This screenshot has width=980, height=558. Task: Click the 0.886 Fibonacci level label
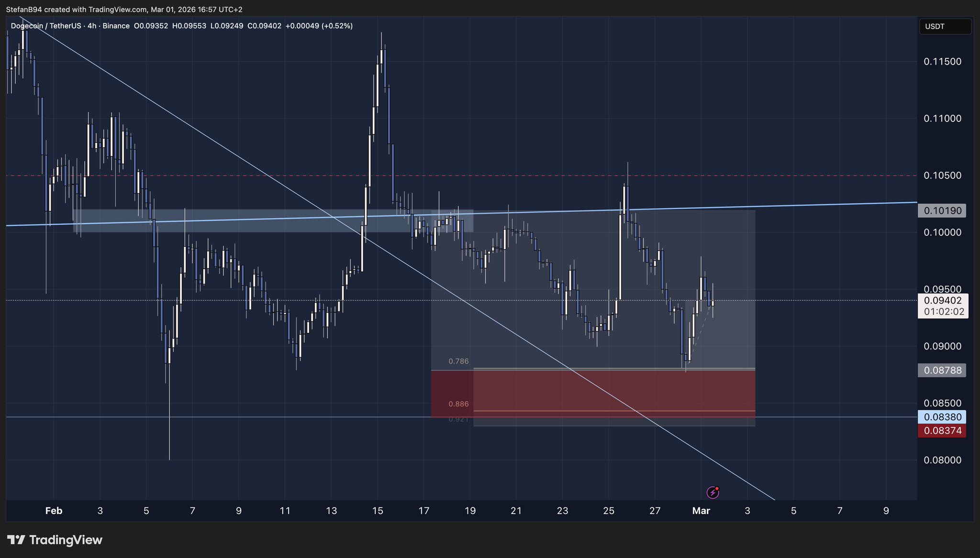(458, 404)
